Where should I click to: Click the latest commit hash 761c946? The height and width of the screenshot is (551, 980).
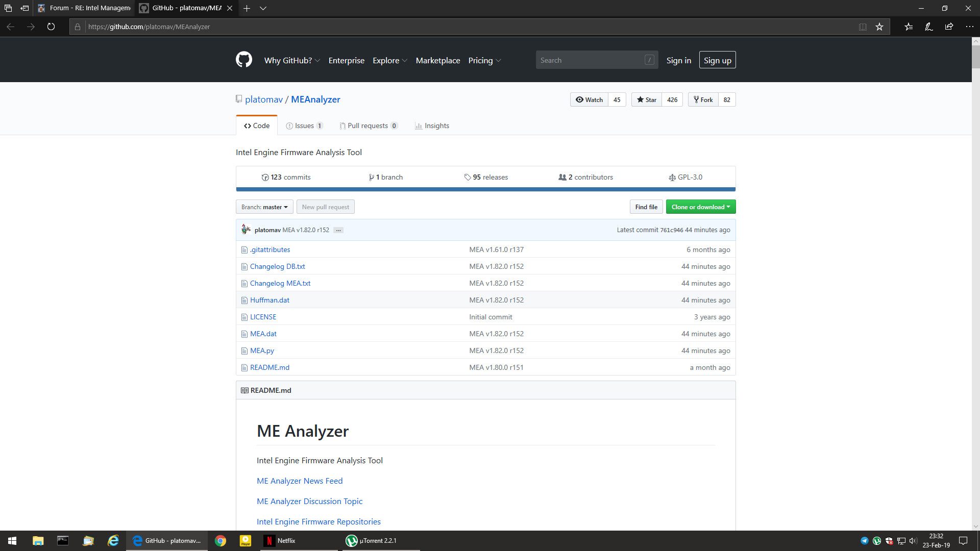point(672,230)
